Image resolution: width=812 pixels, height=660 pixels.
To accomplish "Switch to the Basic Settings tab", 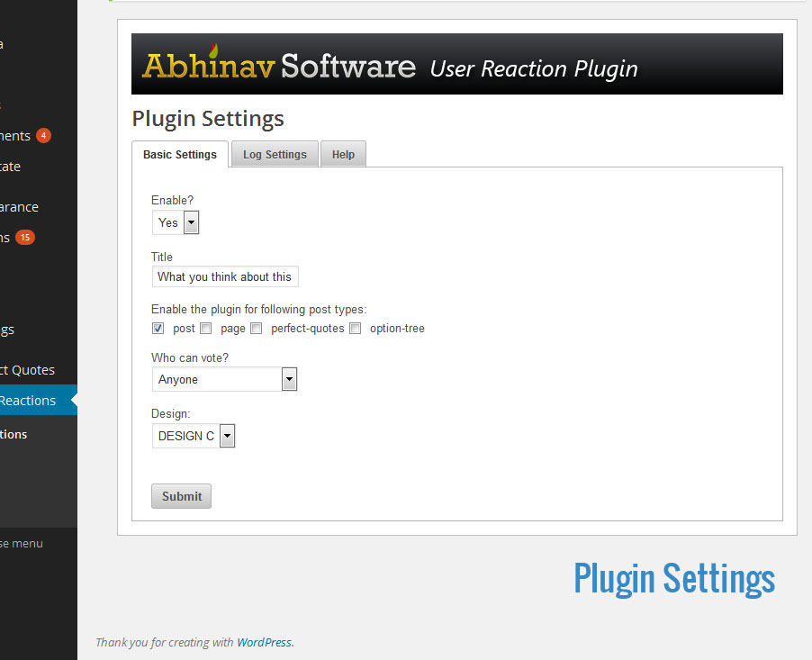I will [180, 155].
